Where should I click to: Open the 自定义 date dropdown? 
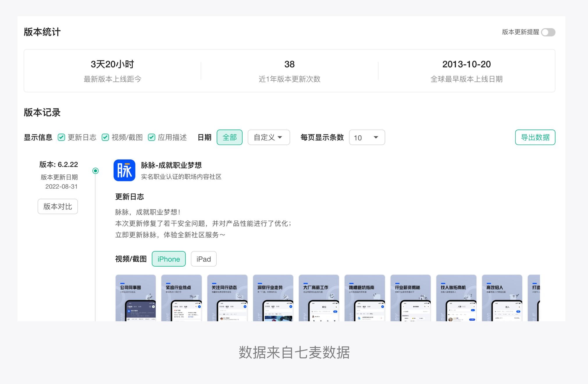[x=268, y=137]
